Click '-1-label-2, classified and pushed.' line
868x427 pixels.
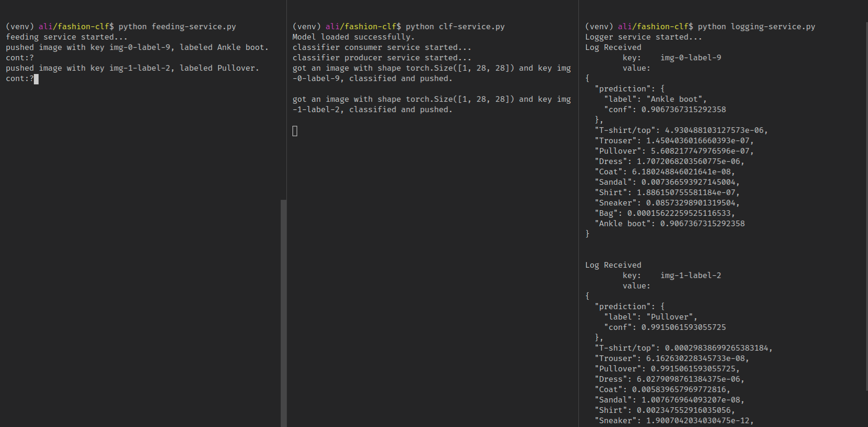click(x=373, y=109)
